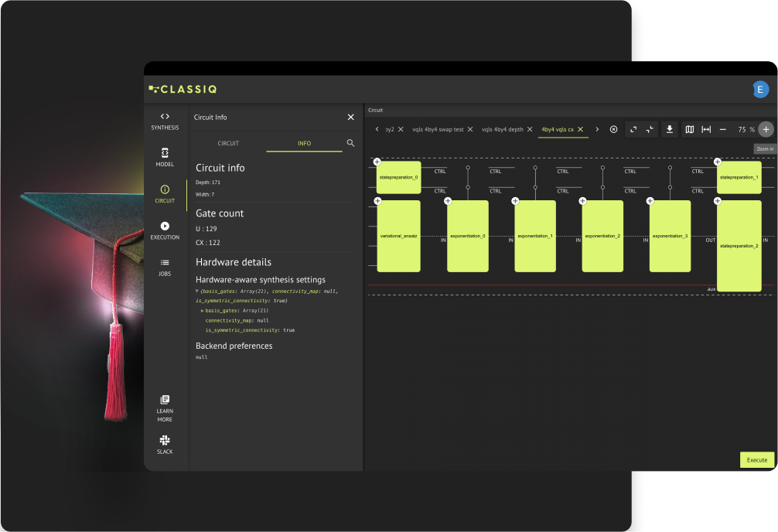
Task: Collapse the hardware-aware settings object tree
Action: tap(197, 291)
